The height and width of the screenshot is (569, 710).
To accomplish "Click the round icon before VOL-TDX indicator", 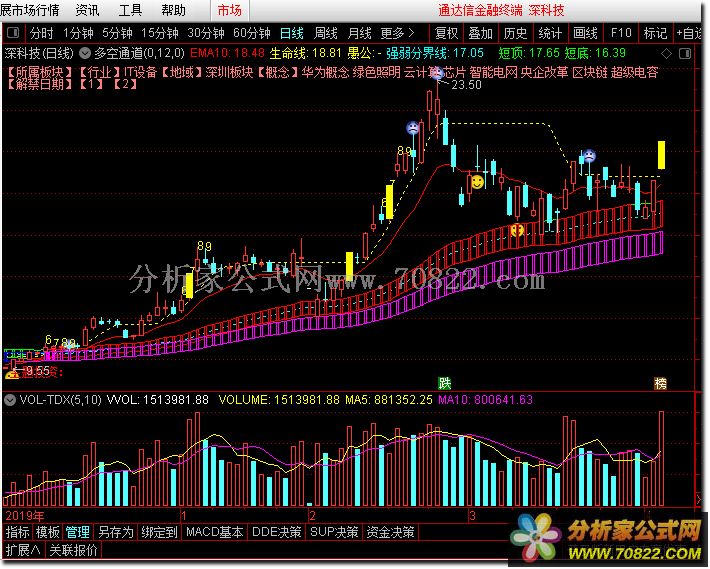I will (x=10, y=399).
